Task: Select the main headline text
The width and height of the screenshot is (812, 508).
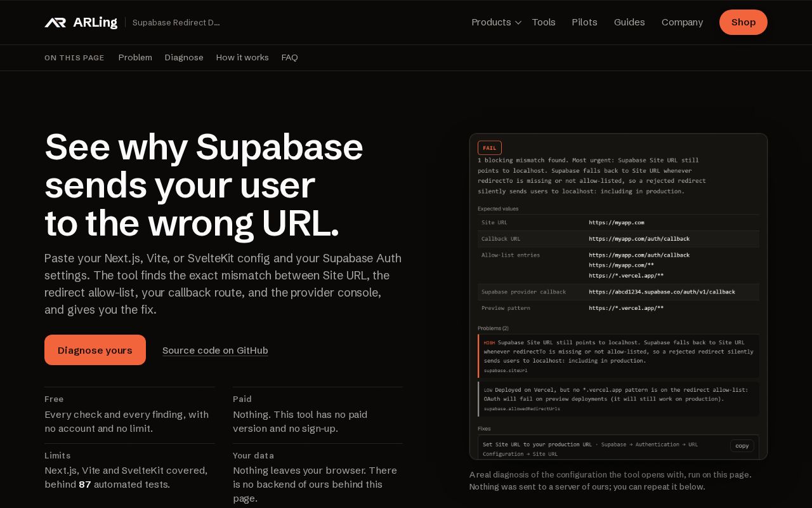Action: click(204, 185)
